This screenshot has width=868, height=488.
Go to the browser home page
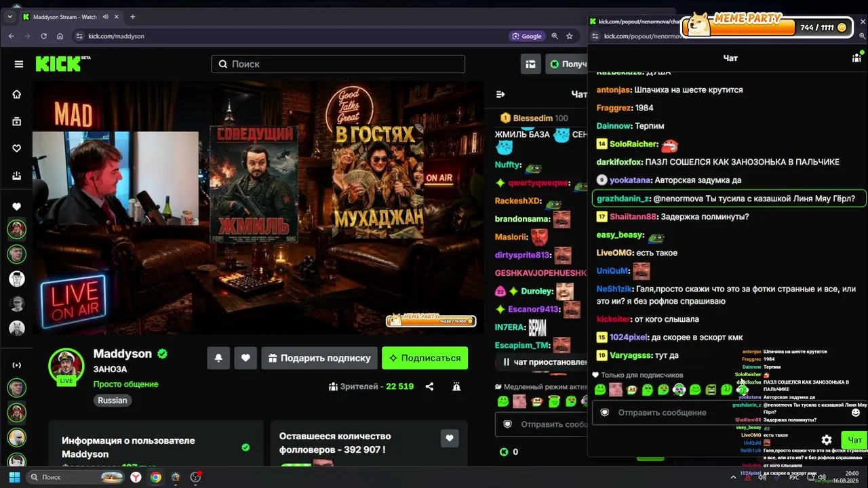60,36
